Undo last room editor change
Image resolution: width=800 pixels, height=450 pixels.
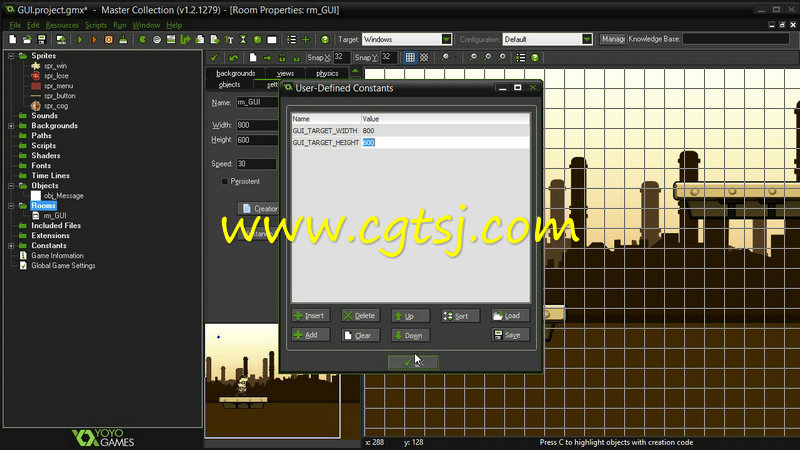234,58
